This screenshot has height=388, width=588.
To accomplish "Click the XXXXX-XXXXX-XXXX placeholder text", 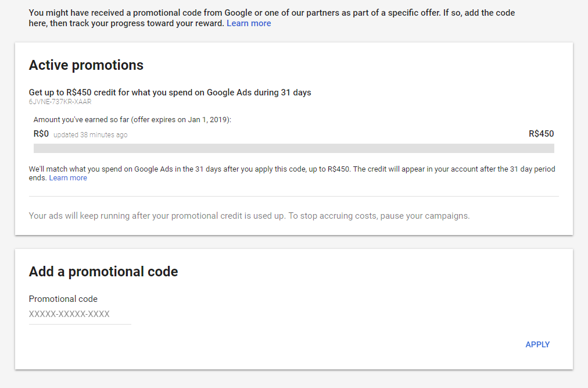I will (x=69, y=314).
